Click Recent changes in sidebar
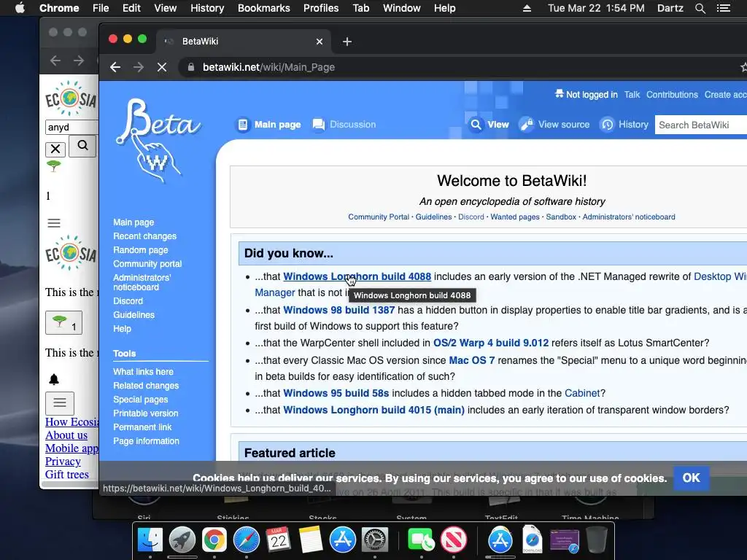This screenshot has height=560, width=747. coord(145,236)
